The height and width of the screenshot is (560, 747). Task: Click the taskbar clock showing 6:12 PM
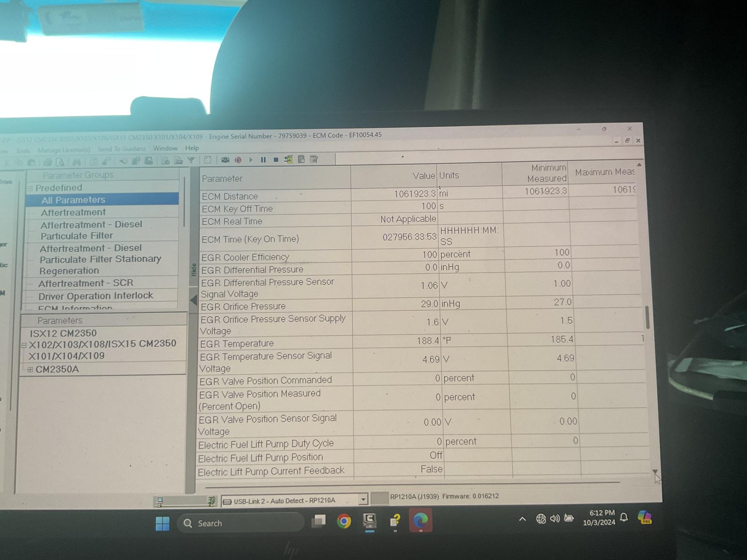tap(599, 518)
